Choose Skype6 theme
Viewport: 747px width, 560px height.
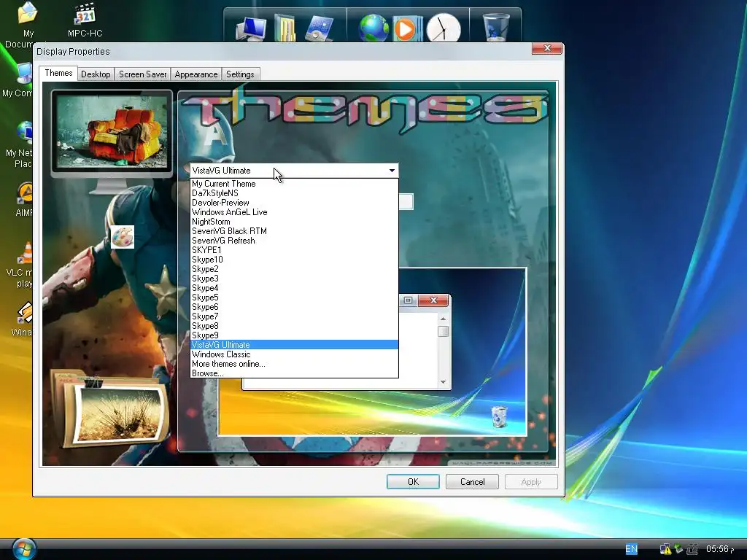[x=294, y=307]
